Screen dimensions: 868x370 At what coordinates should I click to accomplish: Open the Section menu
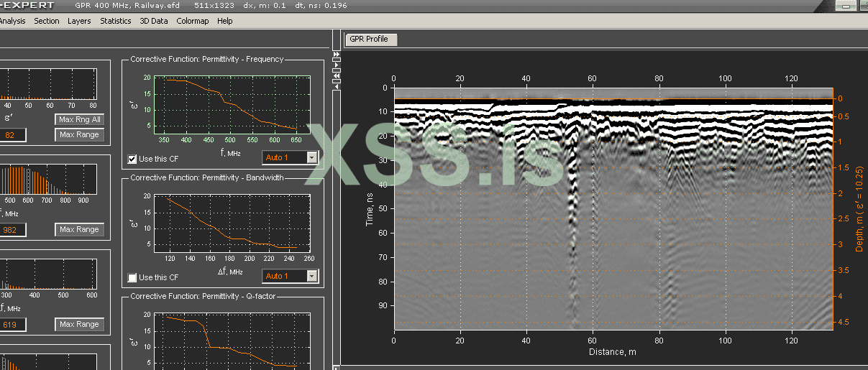pos(47,21)
